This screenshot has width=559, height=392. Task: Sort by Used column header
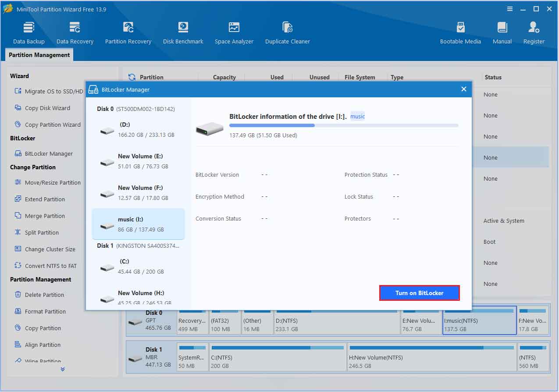click(277, 77)
